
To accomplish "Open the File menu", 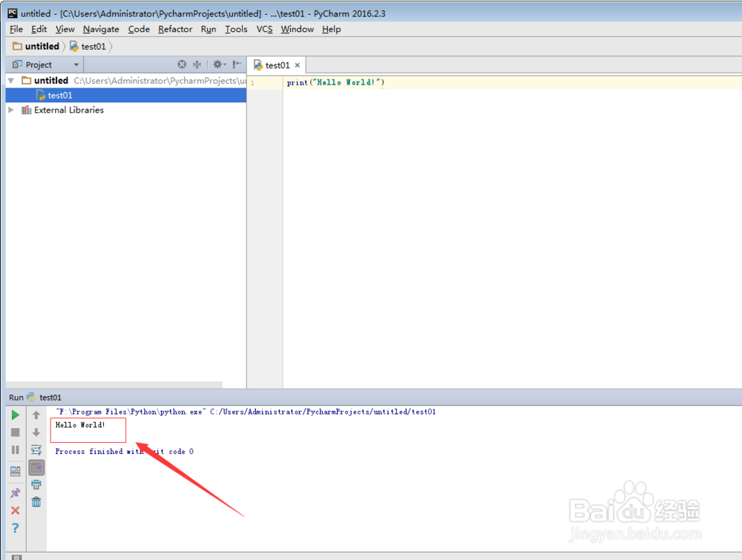I will [16, 30].
